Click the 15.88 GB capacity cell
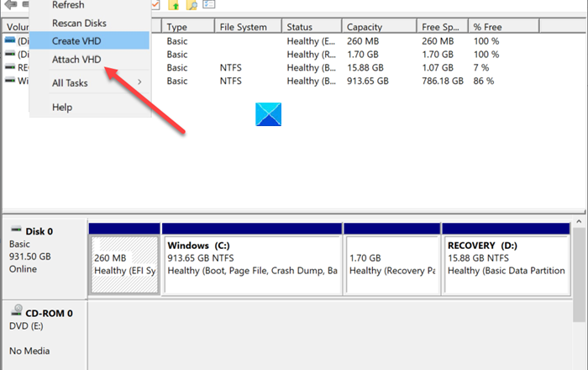Screen dimensions: 588x370 coord(365,67)
